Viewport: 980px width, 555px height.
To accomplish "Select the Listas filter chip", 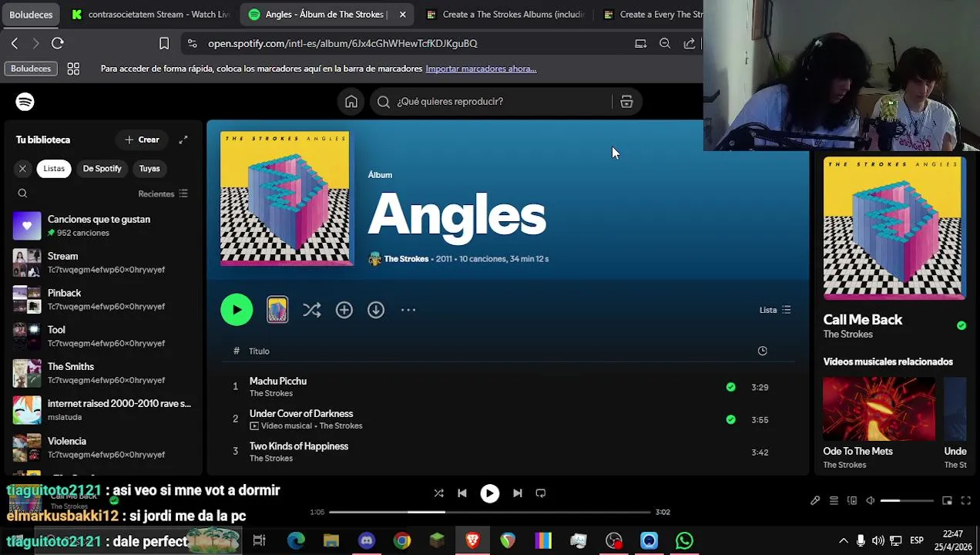I will [x=54, y=168].
